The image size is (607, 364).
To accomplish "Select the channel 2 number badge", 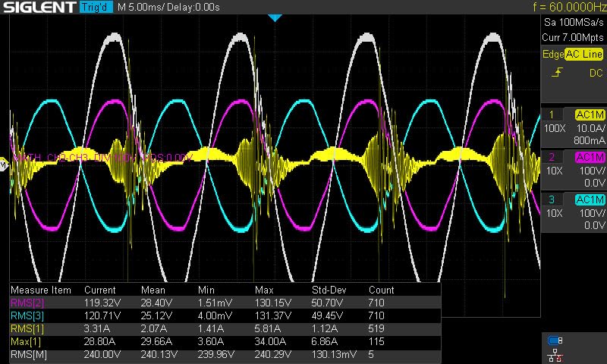I will (x=552, y=157).
